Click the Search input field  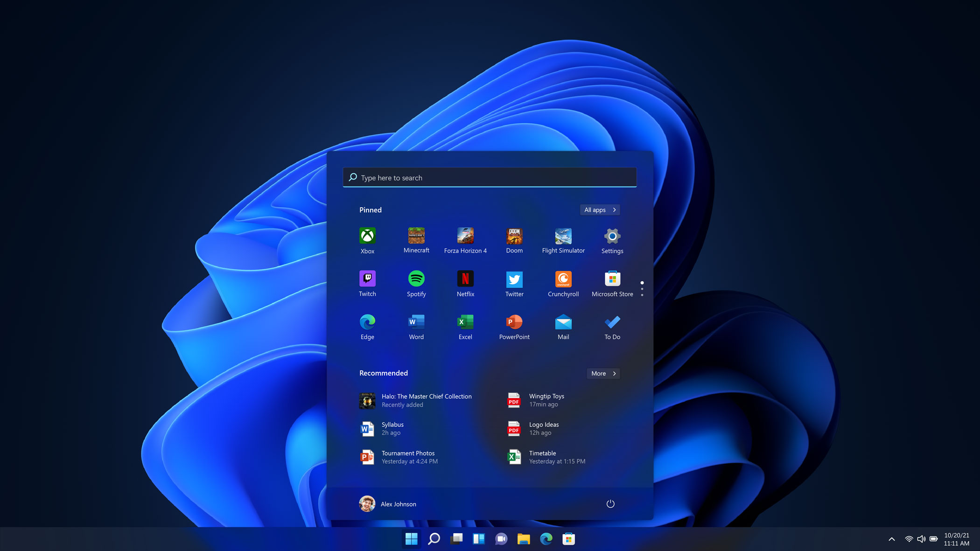490,177
